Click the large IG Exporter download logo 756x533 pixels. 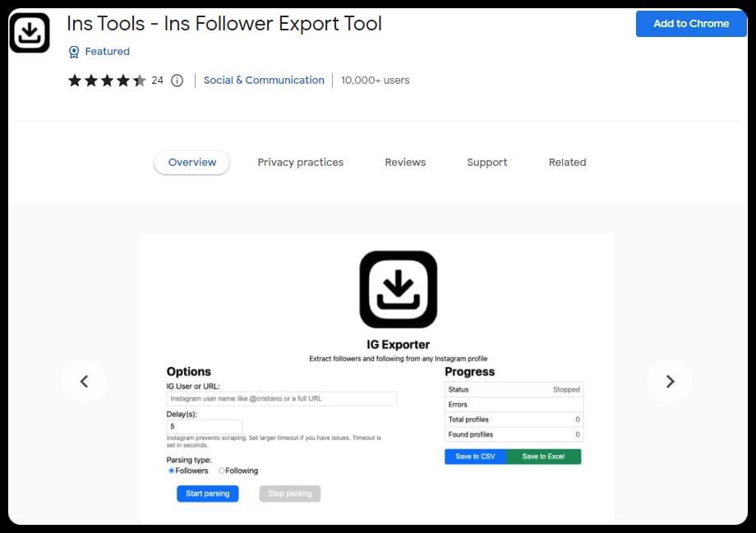click(399, 289)
